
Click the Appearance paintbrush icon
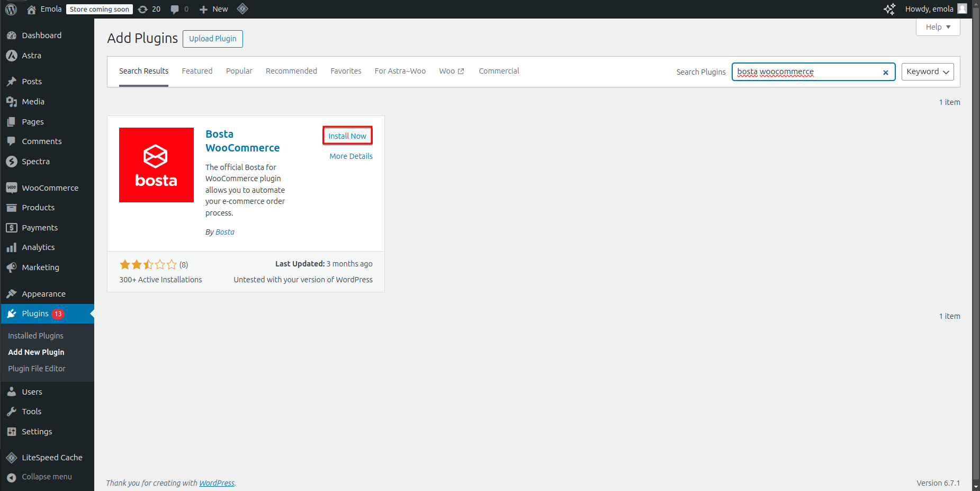[12, 294]
